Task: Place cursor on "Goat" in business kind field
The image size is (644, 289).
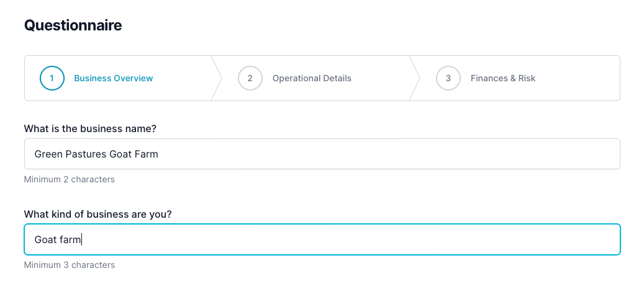Action: tap(45, 239)
